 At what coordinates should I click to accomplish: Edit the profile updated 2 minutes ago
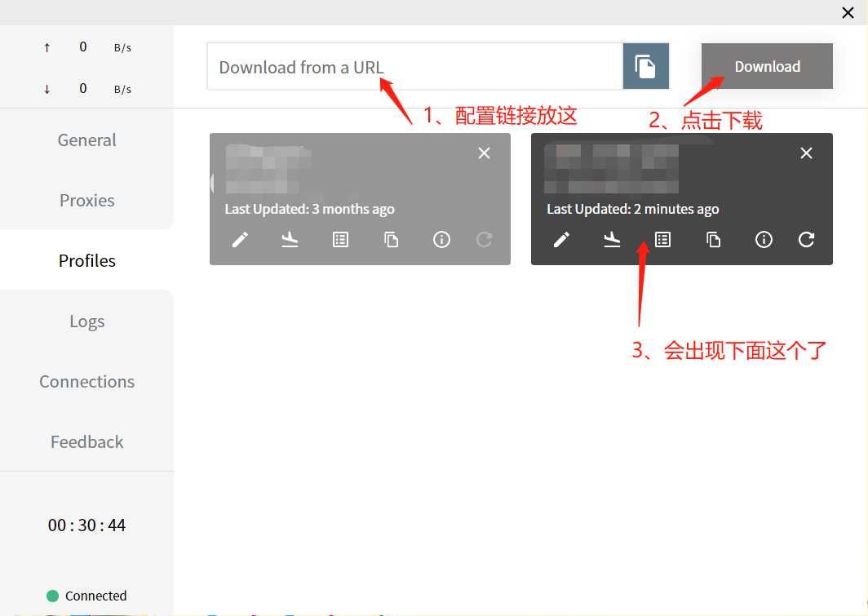[561, 240]
